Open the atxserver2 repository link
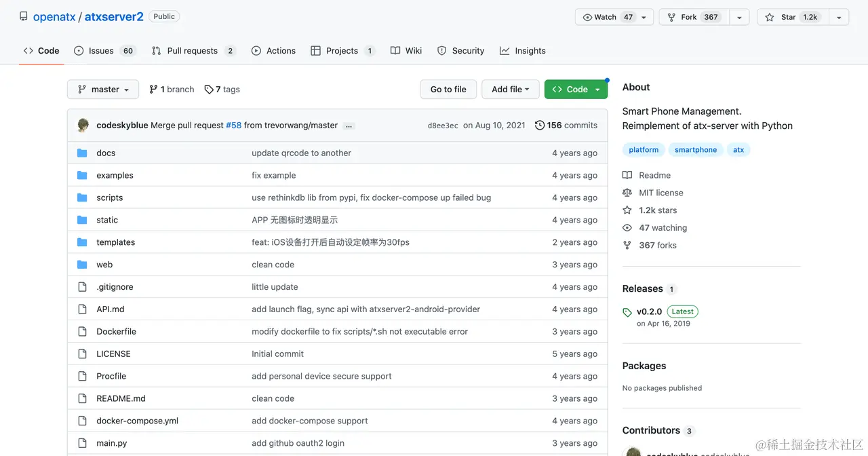The height and width of the screenshot is (456, 868). coord(114,17)
